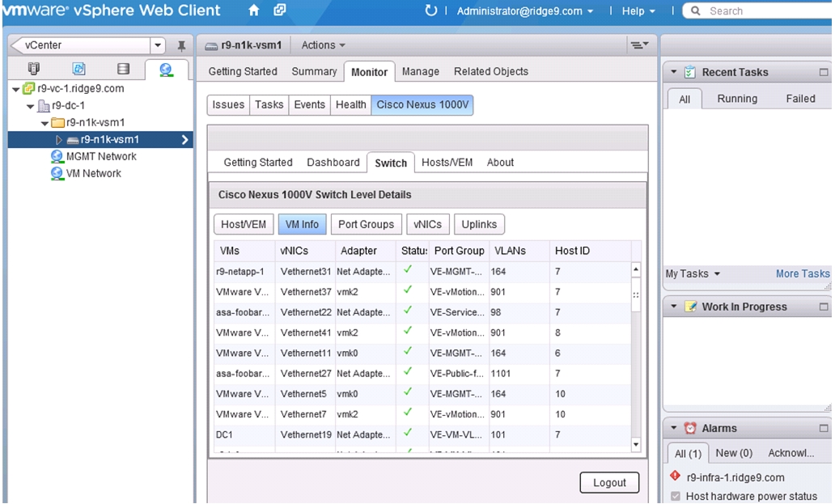Image resolution: width=835 pixels, height=504 pixels.
Task: Switch to the Summary tab
Action: (314, 71)
